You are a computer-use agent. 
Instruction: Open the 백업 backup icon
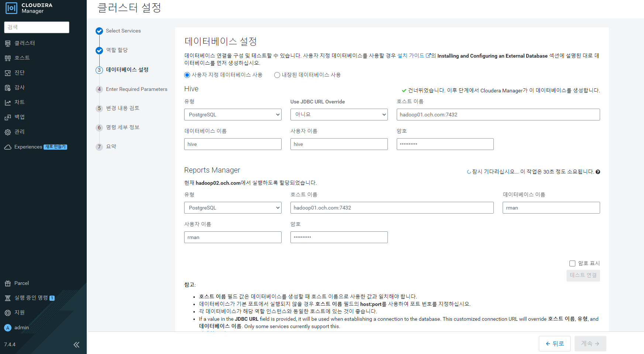point(8,117)
